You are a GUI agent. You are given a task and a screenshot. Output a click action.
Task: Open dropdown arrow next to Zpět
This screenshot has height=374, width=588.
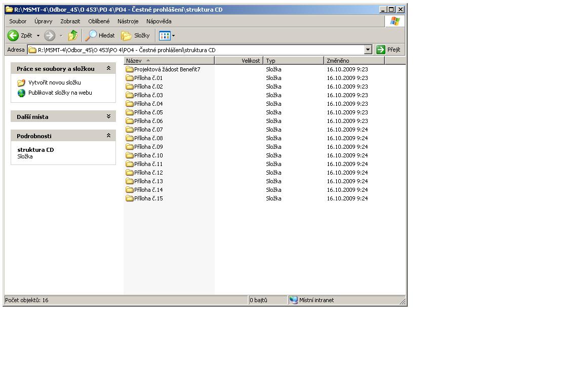point(38,35)
